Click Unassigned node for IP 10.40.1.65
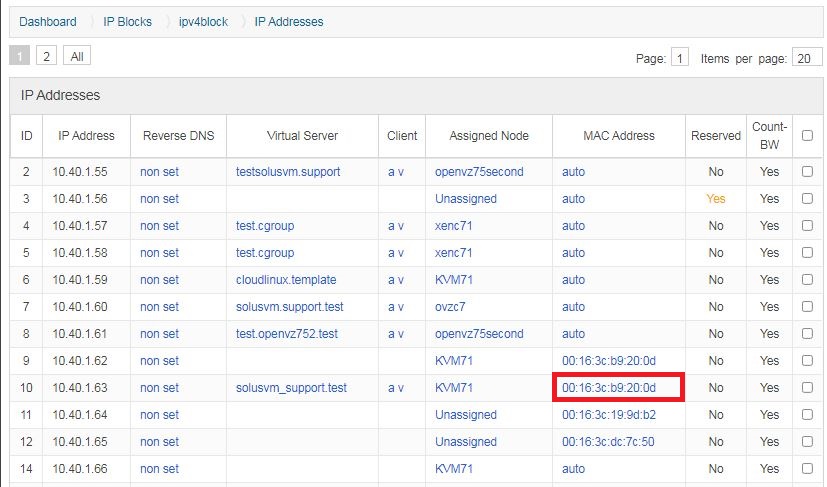Image resolution: width=827 pixels, height=487 pixels. [x=466, y=442]
